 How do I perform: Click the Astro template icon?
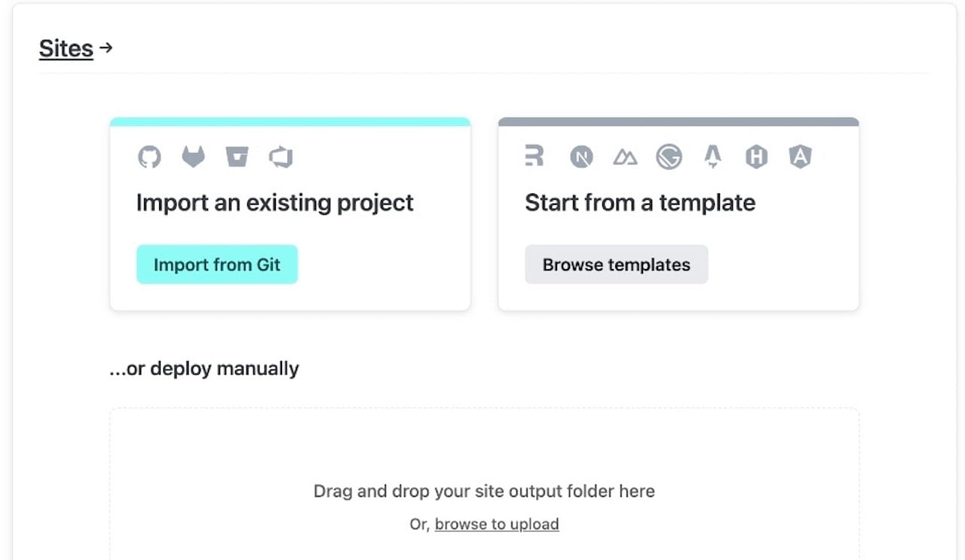[x=712, y=157]
